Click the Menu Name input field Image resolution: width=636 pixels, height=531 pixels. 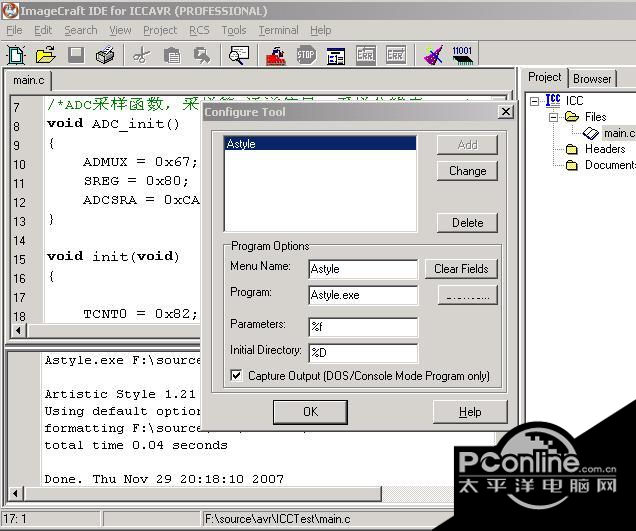tap(363, 269)
